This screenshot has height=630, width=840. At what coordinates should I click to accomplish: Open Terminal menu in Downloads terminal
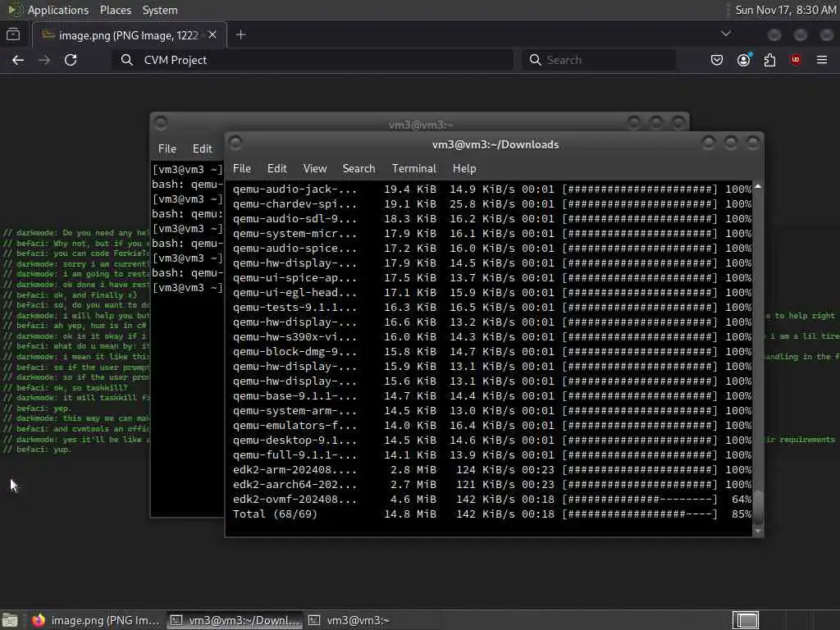click(x=414, y=169)
